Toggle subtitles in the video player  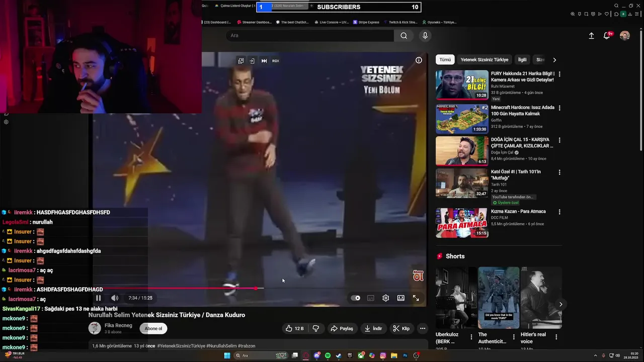(x=371, y=298)
